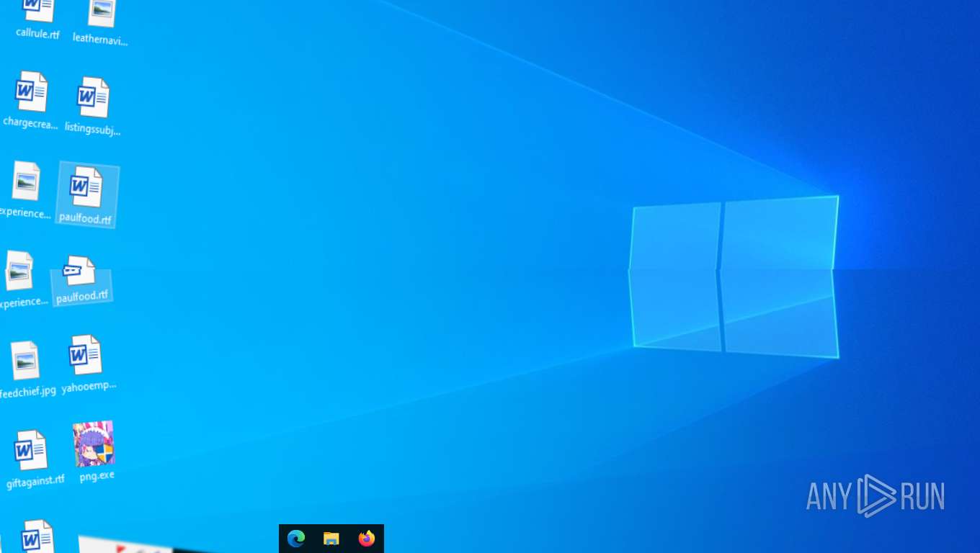Screen dimensions: 980x553
Task: Select the png.exe application icon
Action: pos(94,451)
